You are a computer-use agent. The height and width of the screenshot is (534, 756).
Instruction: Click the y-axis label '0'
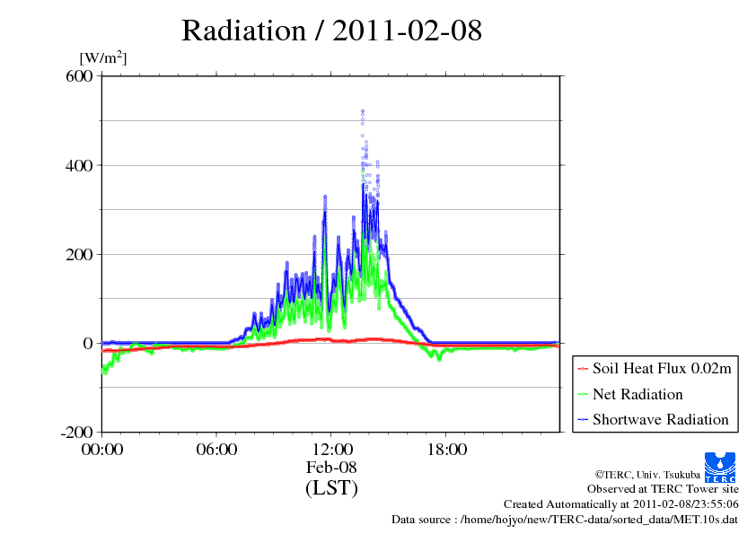(88, 344)
